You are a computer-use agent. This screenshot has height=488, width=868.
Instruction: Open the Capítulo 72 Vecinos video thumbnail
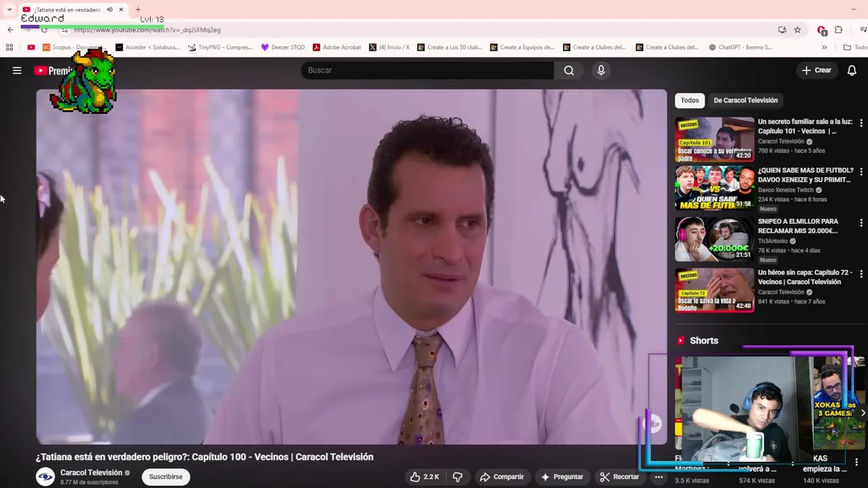(x=714, y=290)
